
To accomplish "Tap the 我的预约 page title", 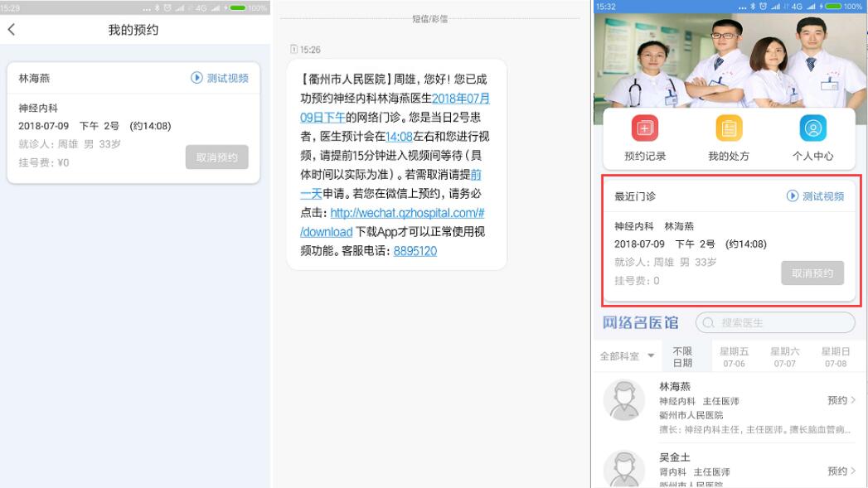I will pyautogui.click(x=133, y=30).
